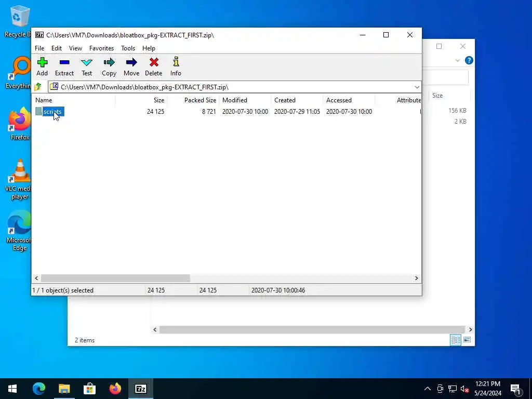
Task: Click the Explorer search box
Action: [445, 78]
